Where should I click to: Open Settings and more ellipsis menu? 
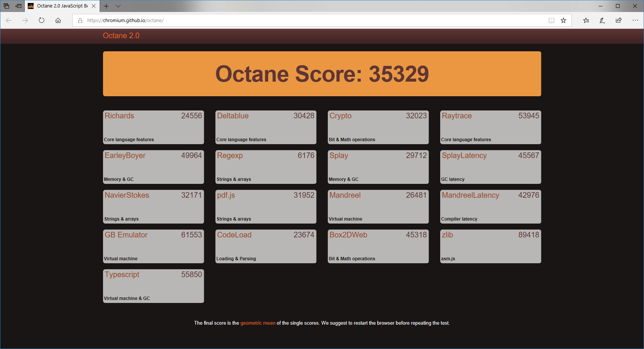(x=635, y=20)
